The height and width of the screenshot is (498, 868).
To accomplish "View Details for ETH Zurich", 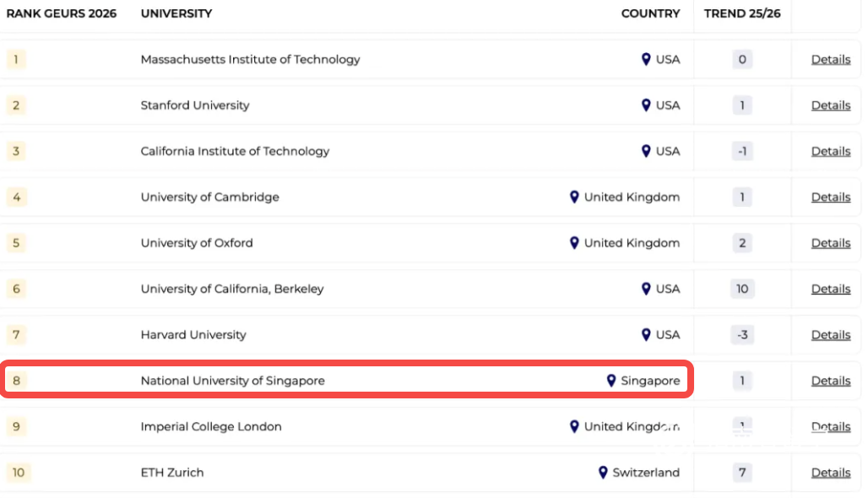I will click(x=830, y=473).
